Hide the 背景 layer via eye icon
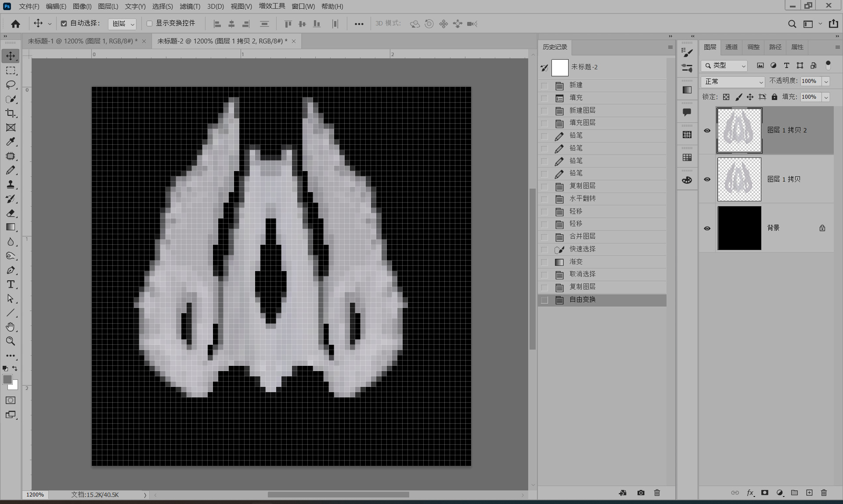The height and width of the screenshot is (504, 843). point(707,228)
